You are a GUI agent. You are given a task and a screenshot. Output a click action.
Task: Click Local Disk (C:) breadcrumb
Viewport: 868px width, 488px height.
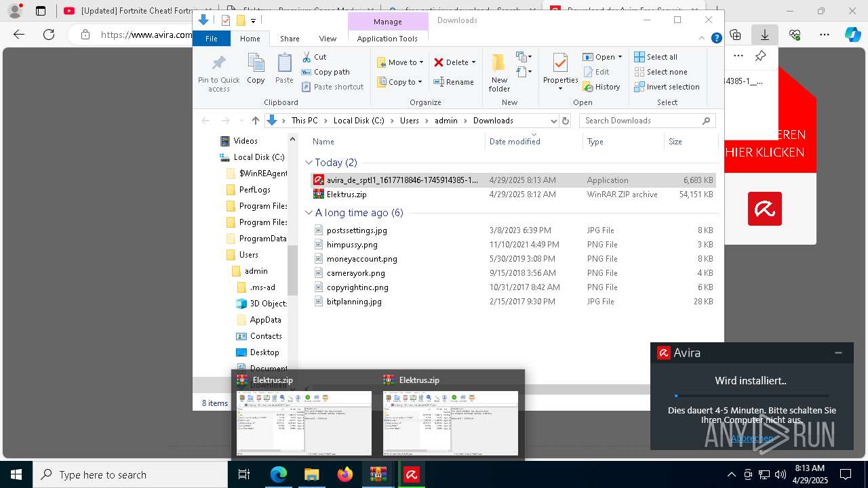coord(359,121)
